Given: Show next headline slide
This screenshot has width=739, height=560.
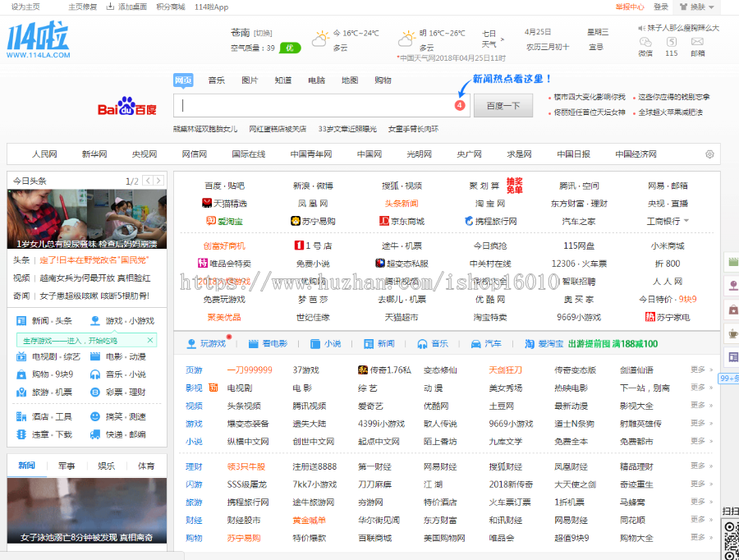Looking at the screenshot, I should click(x=158, y=181).
